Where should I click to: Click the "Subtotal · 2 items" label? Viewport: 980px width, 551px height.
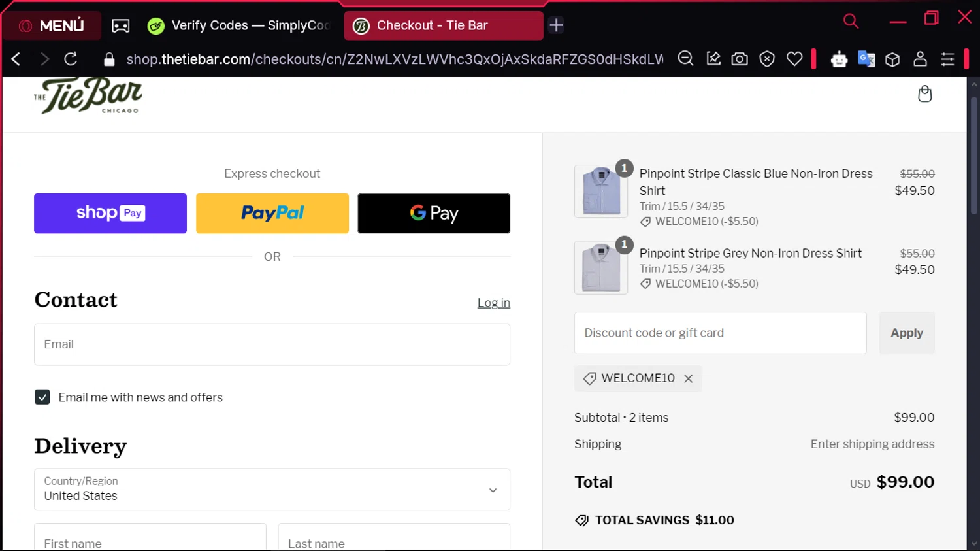click(x=621, y=418)
